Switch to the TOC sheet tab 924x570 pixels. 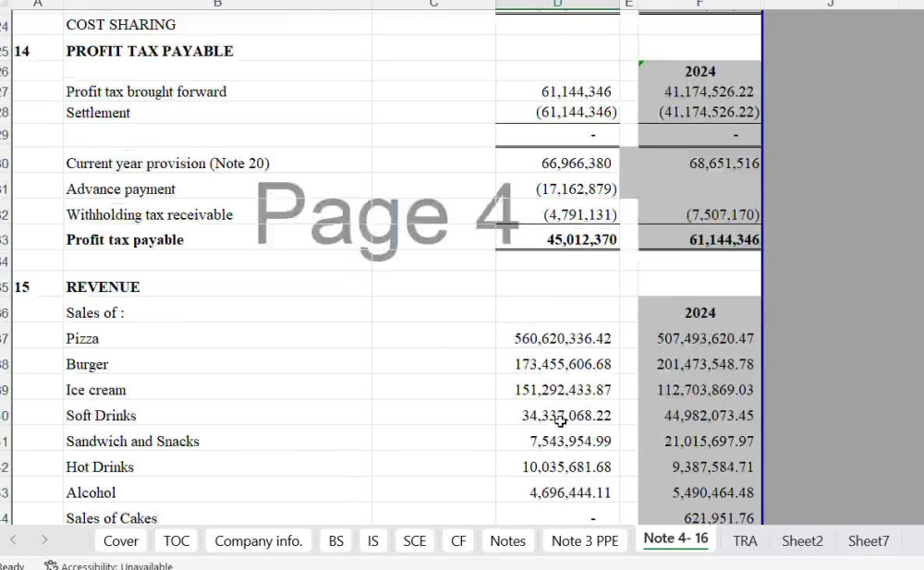[x=176, y=540]
